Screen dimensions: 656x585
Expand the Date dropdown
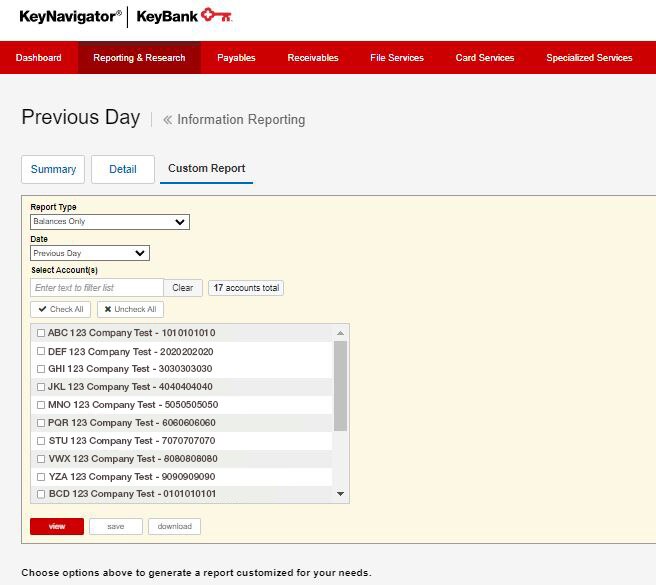[89, 254]
